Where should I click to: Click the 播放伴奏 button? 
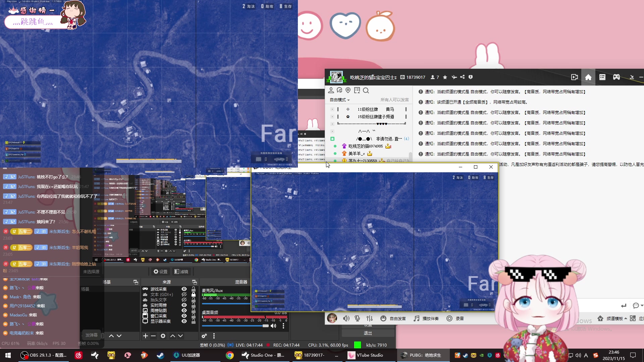(x=426, y=318)
